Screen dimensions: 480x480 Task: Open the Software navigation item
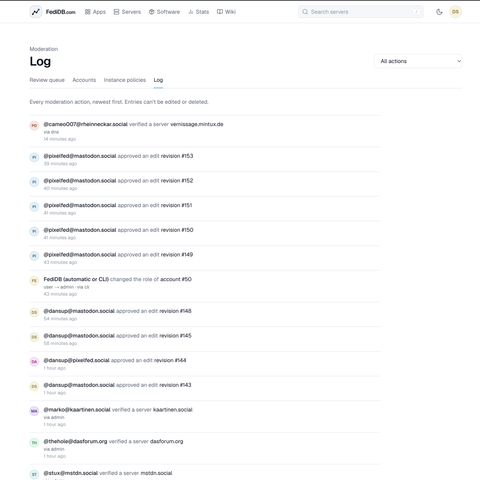(164, 12)
